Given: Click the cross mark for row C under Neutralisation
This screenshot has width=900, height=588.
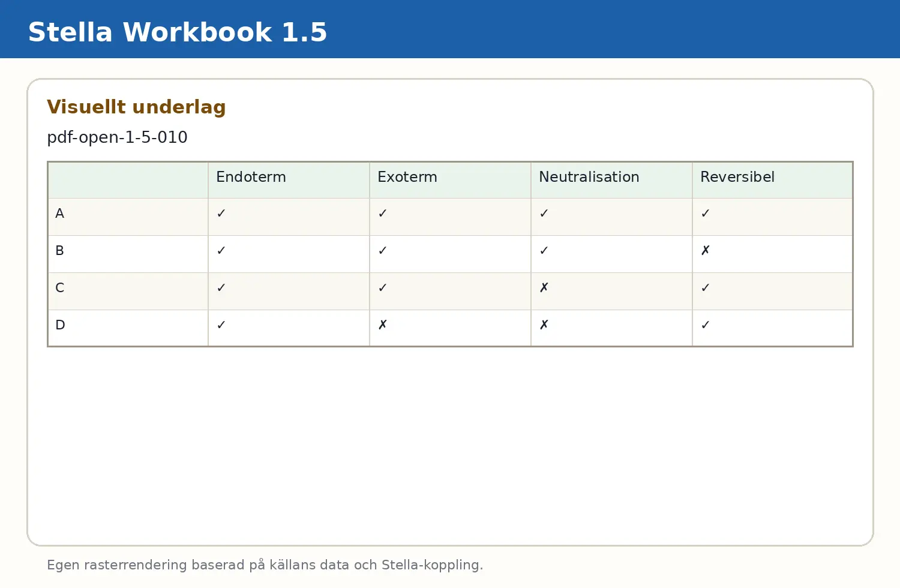Looking at the screenshot, I should (x=544, y=287).
